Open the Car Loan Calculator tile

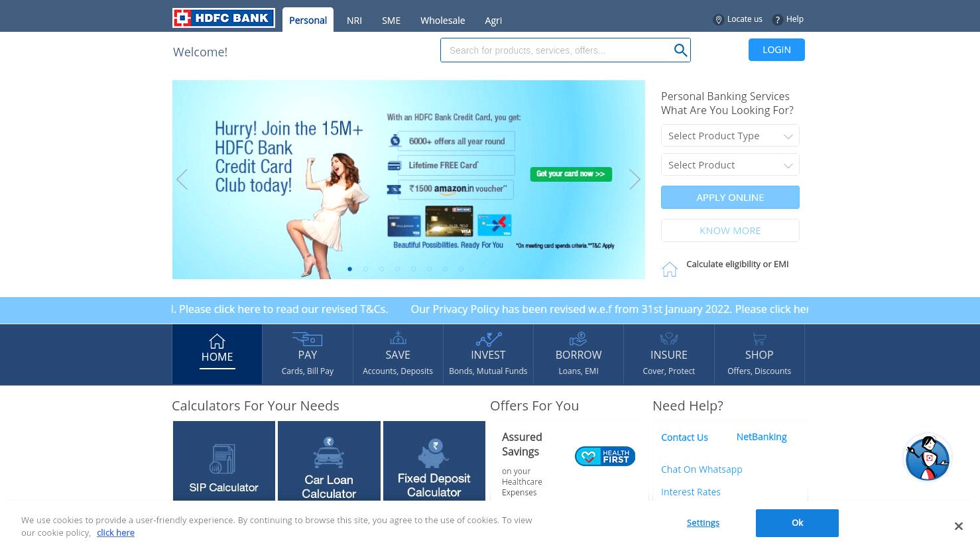click(329, 461)
